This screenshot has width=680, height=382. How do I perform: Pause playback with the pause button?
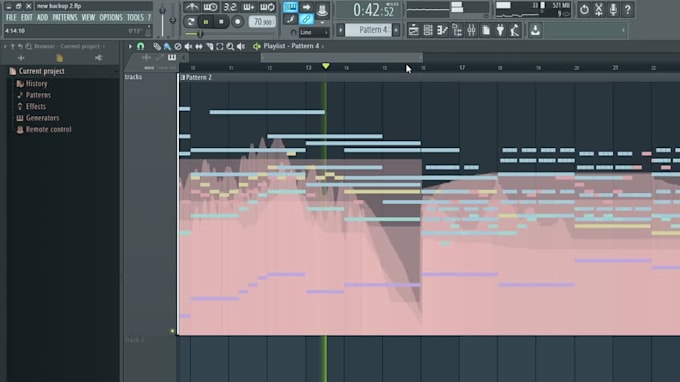click(x=206, y=21)
